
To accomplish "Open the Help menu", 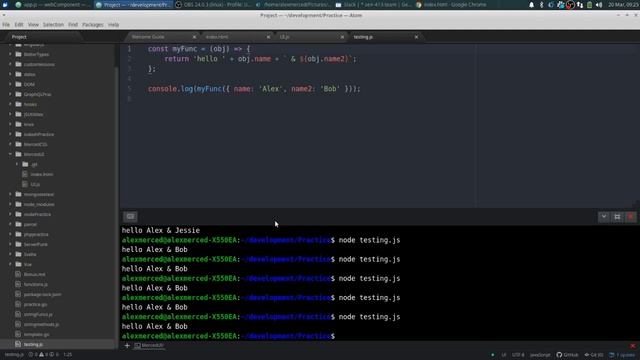I will click(113, 25).
